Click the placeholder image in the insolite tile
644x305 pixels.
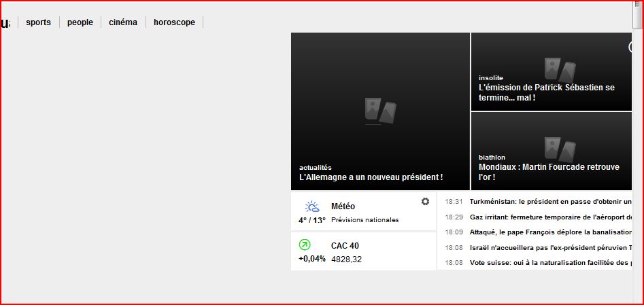pos(560,69)
